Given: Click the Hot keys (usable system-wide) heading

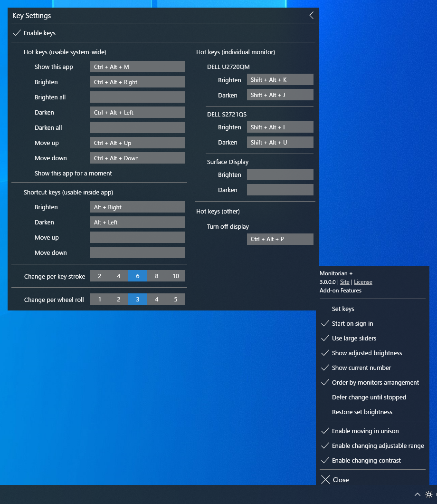Looking at the screenshot, I should pyautogui.click(x=65, y=52).
